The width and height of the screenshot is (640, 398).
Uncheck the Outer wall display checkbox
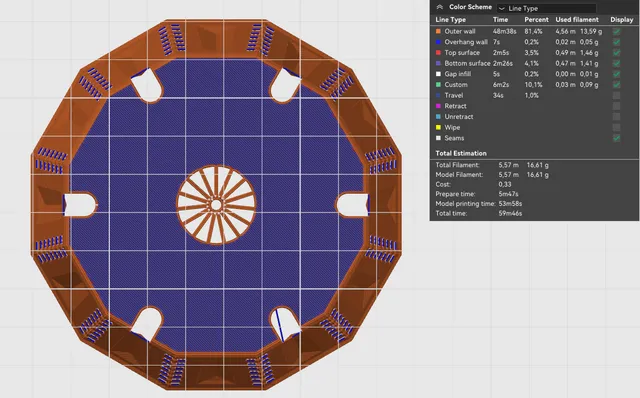[616, 31]
